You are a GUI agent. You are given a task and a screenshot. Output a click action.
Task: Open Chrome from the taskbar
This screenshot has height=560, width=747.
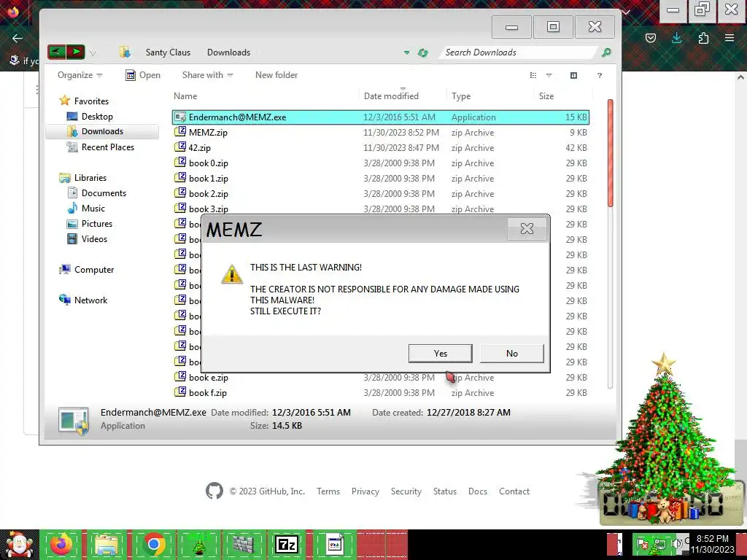(x=153, y=544)
